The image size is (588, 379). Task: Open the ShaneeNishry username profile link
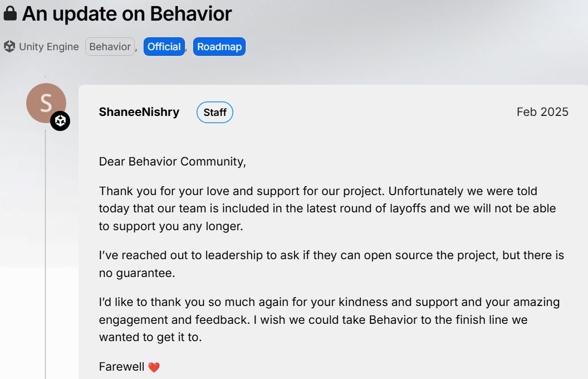click(x=139, y=112)
